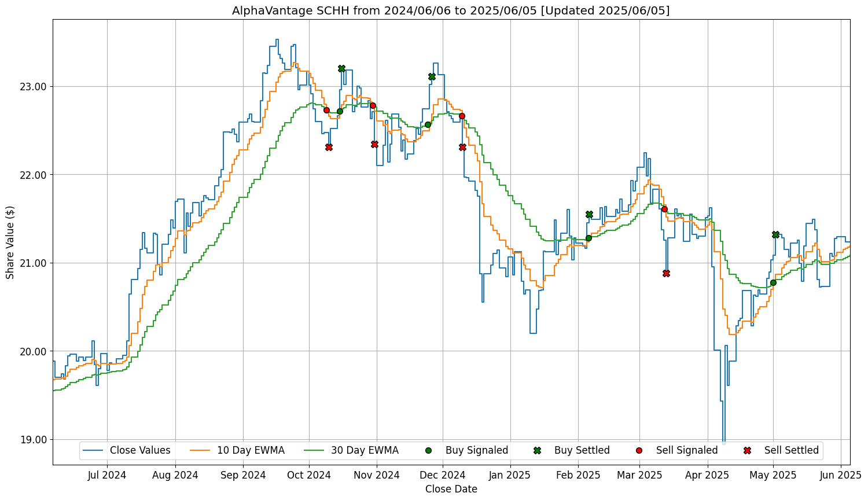
Task: Click the 'Jul 2024' x-axis tick label
Action: [x=107, y=475]
